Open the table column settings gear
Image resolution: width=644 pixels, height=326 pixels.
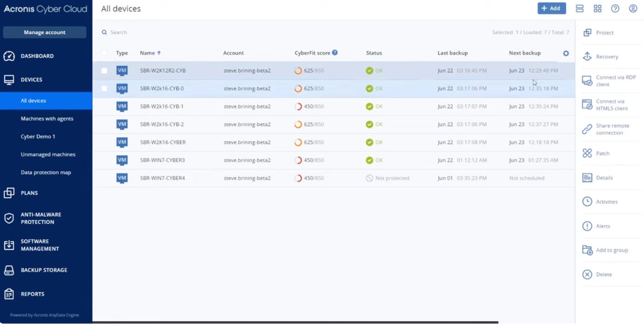566,53
